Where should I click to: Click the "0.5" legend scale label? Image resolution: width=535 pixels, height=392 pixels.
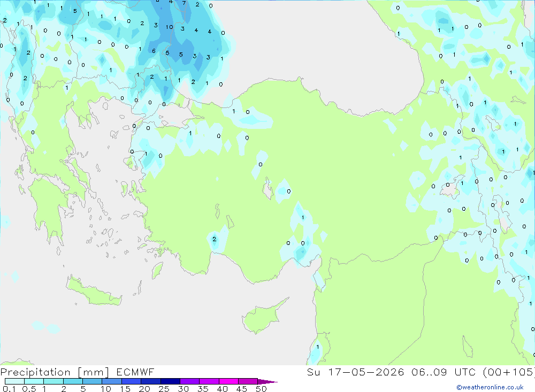pos(29,389)
